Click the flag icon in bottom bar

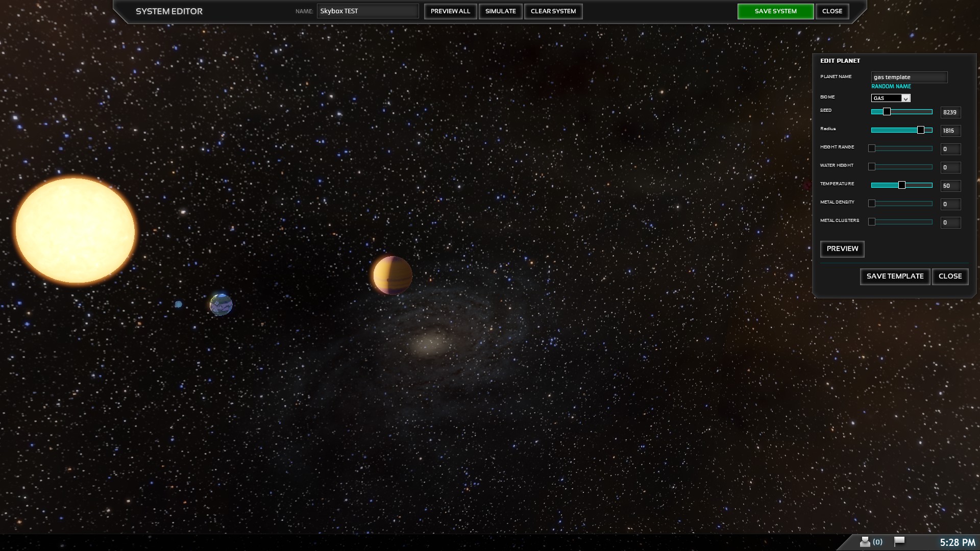(x=899, y=541)
